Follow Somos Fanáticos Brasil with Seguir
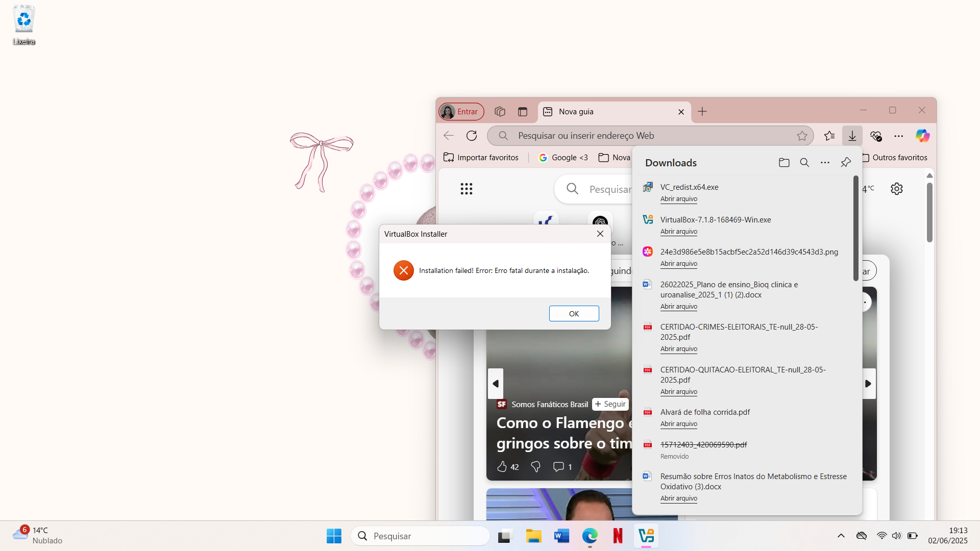980x551 pixels. click(x=610, y=404)
